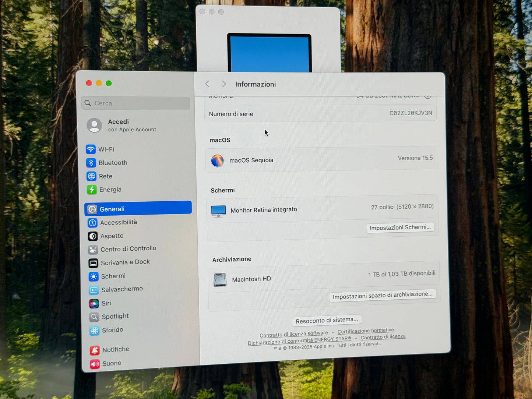Select the Generali label in sidebar
Screen dimensions: 532x399
112,209
